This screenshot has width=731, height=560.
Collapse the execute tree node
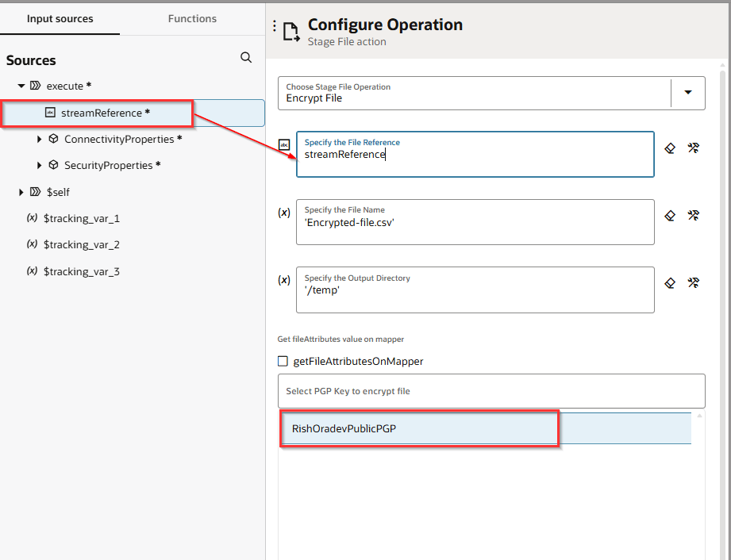[21, 86]
